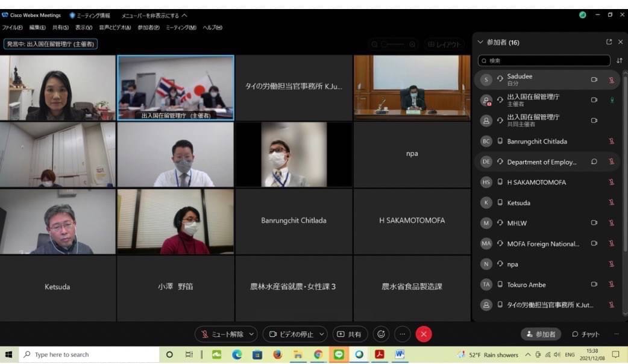The image size is (628, 364).
Task: Open the 音声とビデオ menu
Action: [115, 28]
